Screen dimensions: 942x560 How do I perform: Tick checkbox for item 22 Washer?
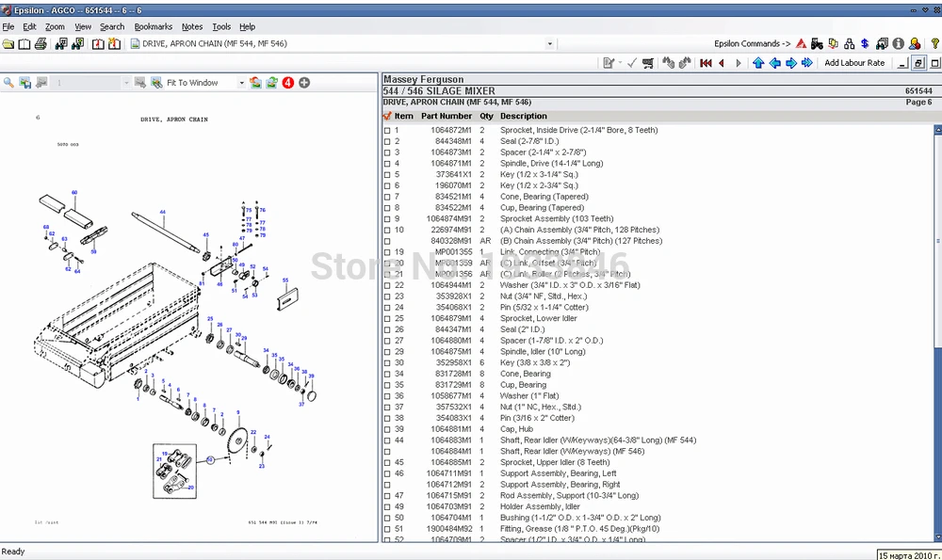pyautogui.click(x=387, y=286)
